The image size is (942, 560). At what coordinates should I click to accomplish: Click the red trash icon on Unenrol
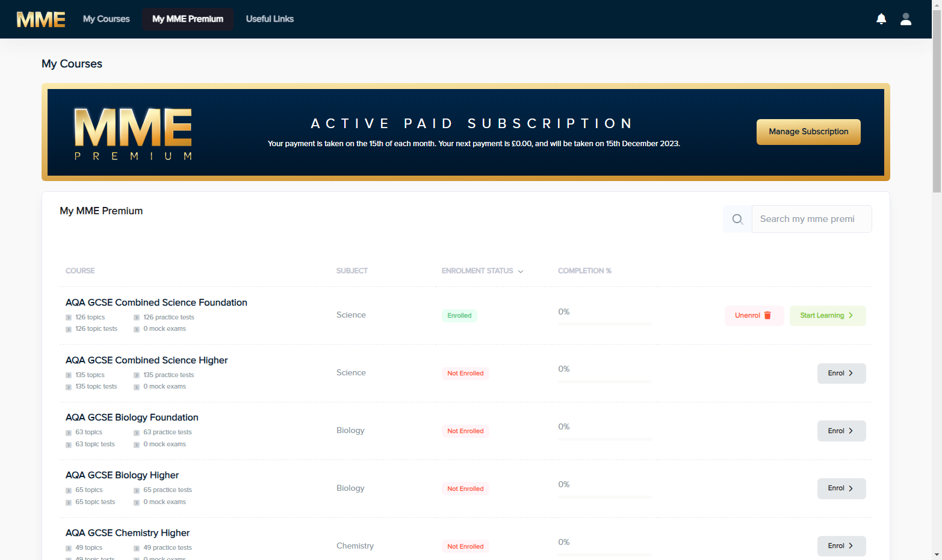click(767, 315)
